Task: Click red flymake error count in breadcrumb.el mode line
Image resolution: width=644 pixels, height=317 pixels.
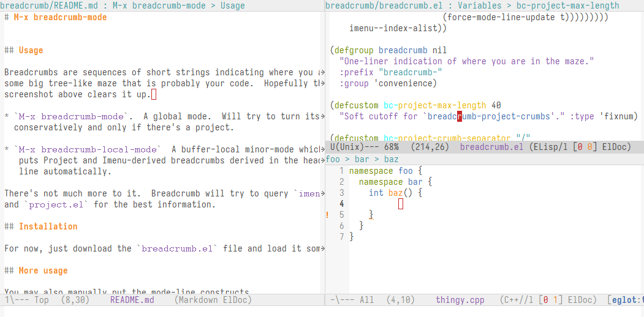Action: click(580, 147)
